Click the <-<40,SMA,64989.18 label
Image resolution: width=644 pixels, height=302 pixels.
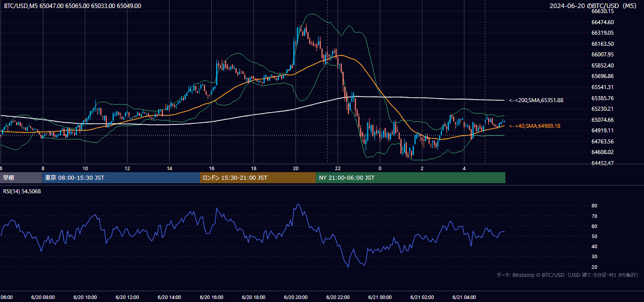tap(535, 126)
